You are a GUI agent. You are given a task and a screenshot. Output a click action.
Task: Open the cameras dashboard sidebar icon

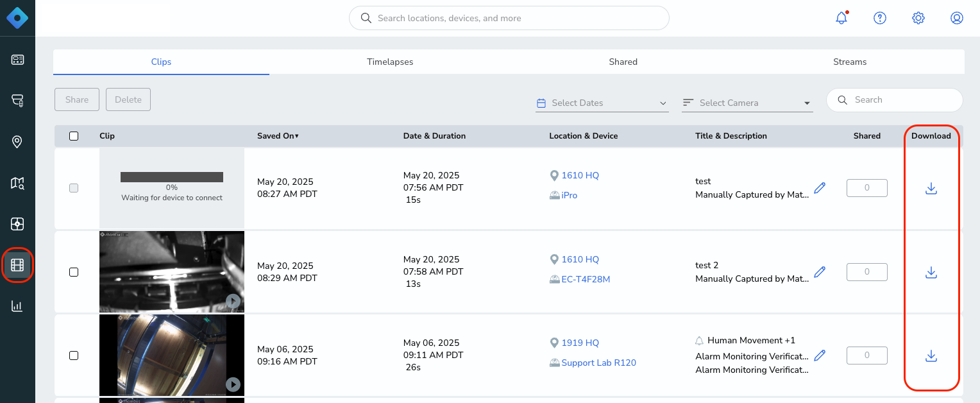pos(17,60)
